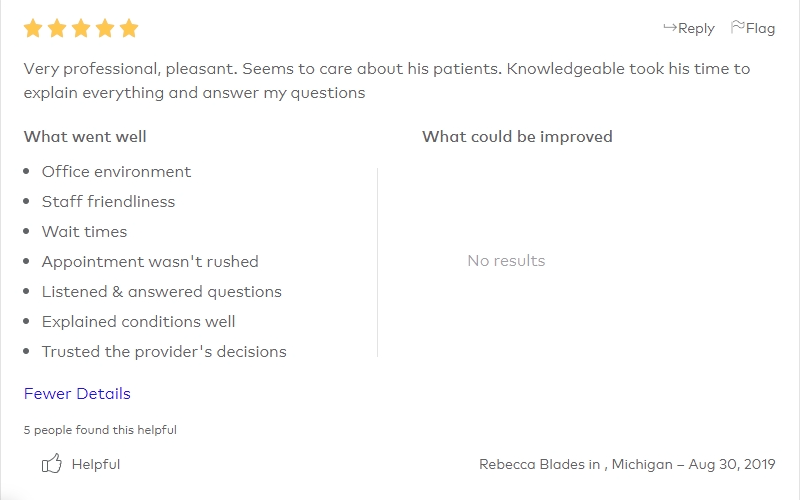Image resolution: width=800 pixels, height=500 pixels.
Task: Click the third rating star
Action: (x=81, y=28)
